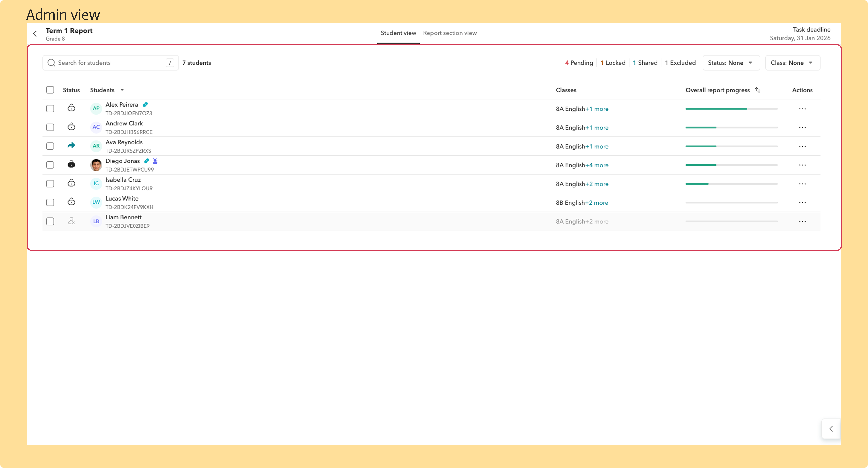868x468 pixels.
Task: Select the checkbox for Andrew Clark
Action: click(50, 127)
